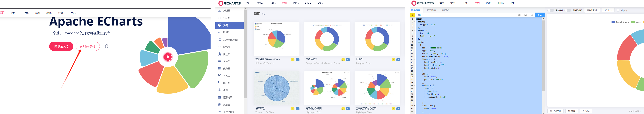Image resolution: width=644 pixels, height=114 pixels.
Task: Collapse code fold arrow at line 1
Action: (x=414, y=19)
